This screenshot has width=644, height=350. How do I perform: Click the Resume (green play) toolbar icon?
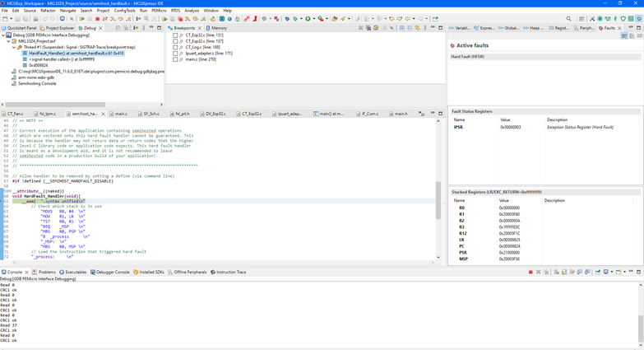(x=81, y=18)
